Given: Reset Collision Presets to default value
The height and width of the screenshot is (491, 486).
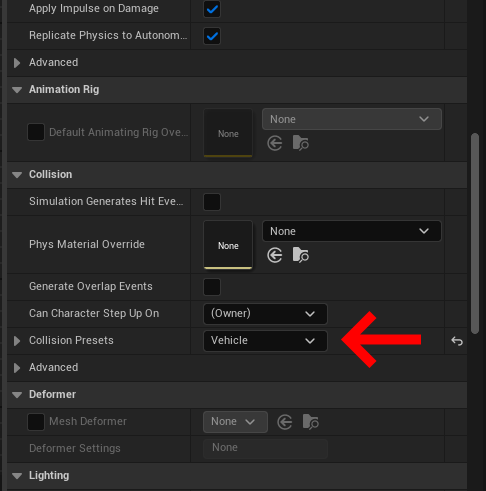Looking at the screenshot, I should 457,341.
